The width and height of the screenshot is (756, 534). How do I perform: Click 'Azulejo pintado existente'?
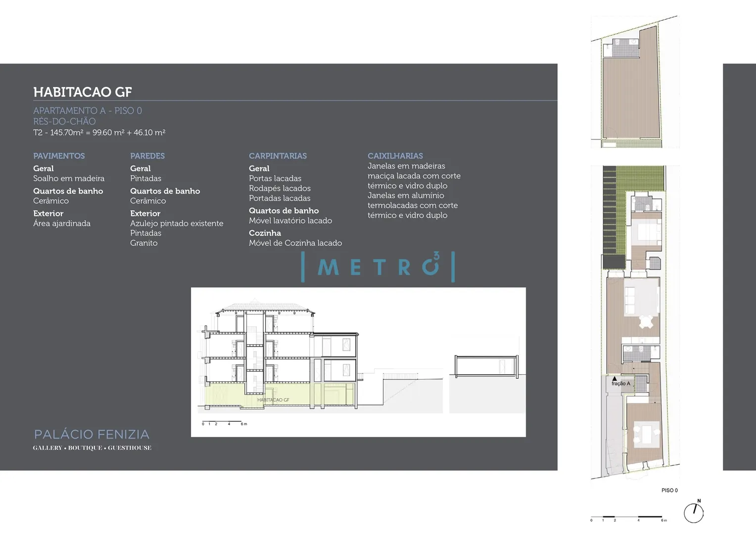pyautogui.click(x=177, y=223)
